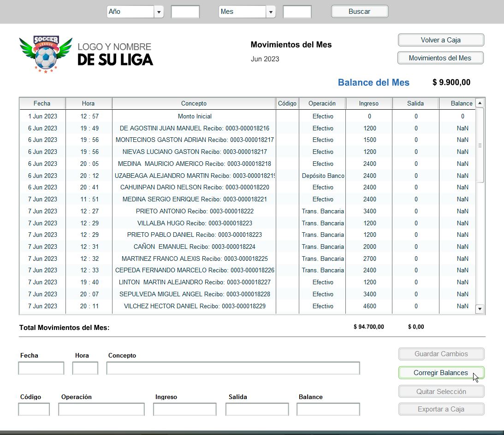Focus the Operación input field
The image size is (504, 435).
101,409
